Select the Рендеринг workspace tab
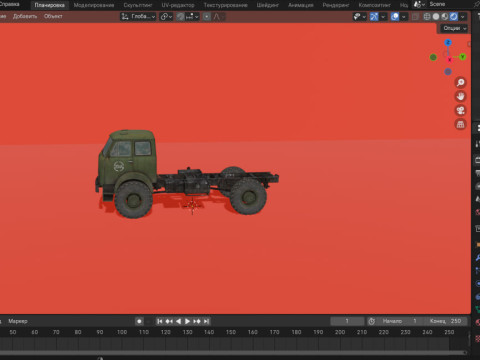This screenshot has width=480, height=360. (335, 5)
